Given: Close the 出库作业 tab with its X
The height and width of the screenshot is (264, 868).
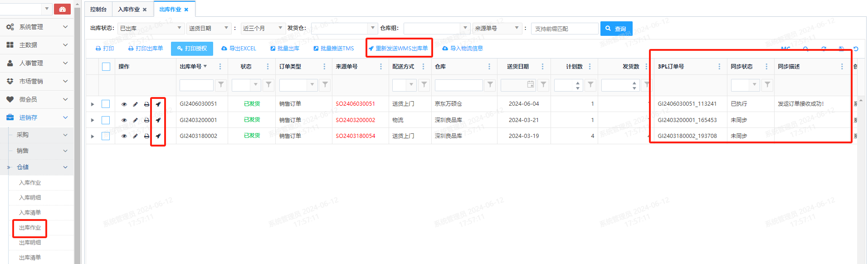Looking at the screenshot, I should tap(186, 10).
